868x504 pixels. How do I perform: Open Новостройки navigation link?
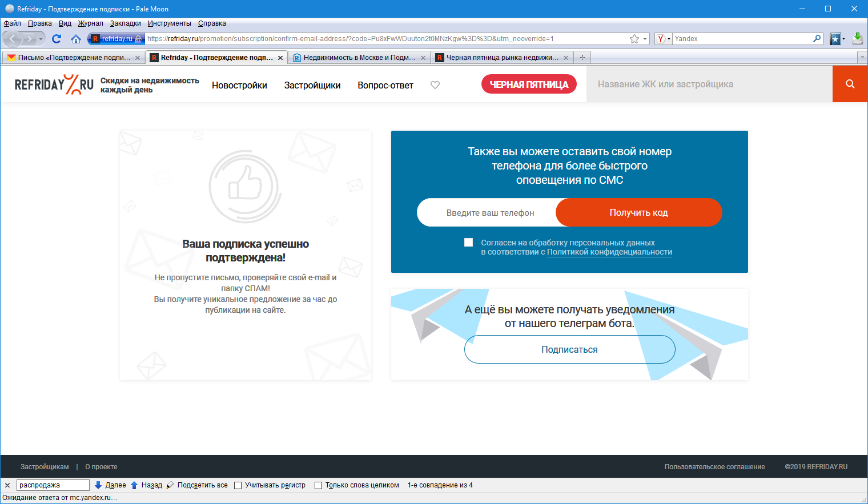(239, 85)
